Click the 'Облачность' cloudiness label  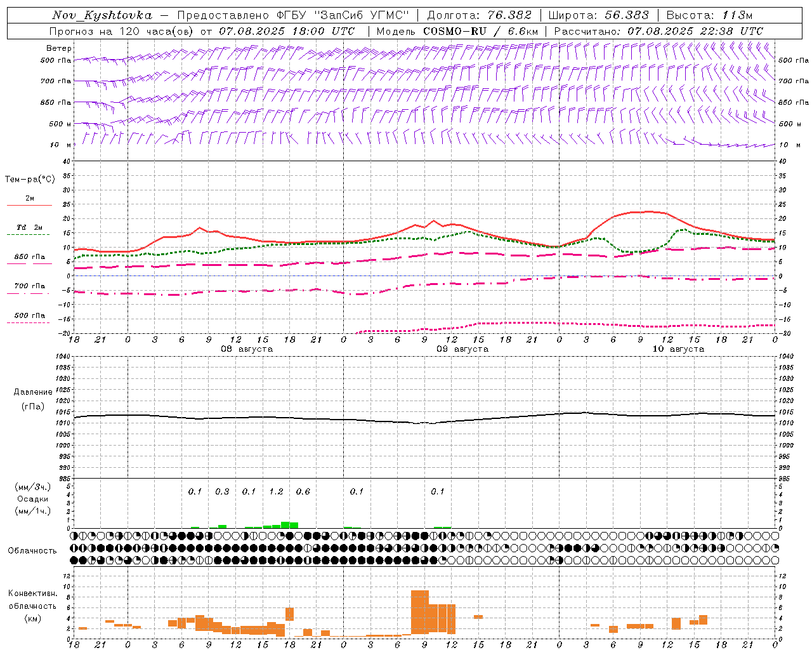pos(32,551)
